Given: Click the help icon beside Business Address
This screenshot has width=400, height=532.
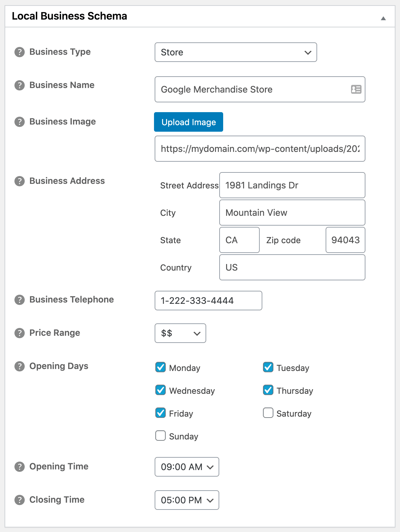Looking at the screenshot, I should coord(20,181).
